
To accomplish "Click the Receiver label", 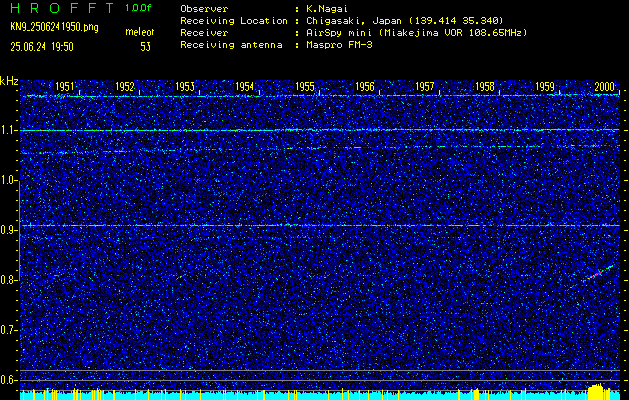I will coord(204,33).
